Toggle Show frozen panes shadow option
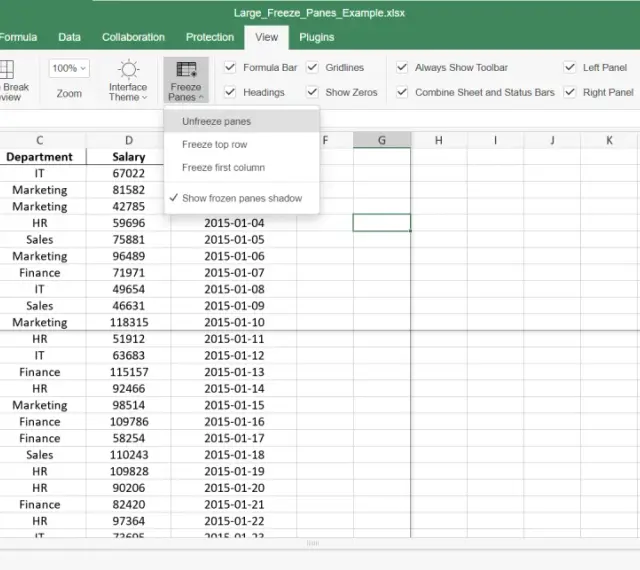The image size is (640, 570). coord(242,198)
